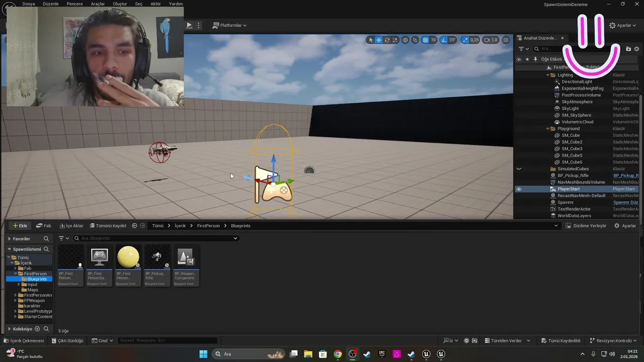Navigate to İçerik in breadcrumb path
644x362 pixels.
[x=180, y=226]
